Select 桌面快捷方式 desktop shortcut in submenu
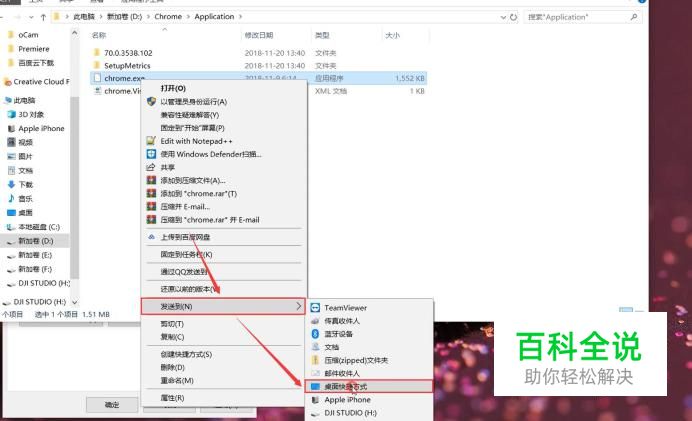Viewport: 692px width, 421px height. pos(368,387)
